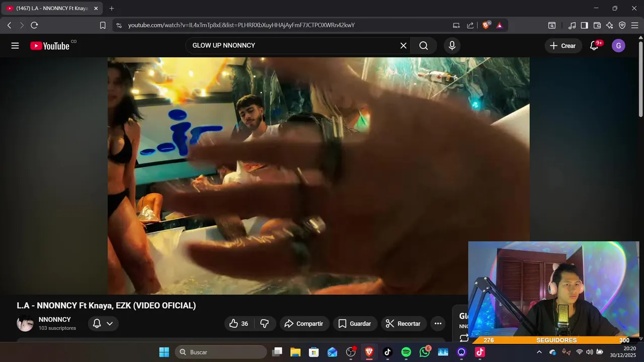Close the L.A - NNONNCY tab
This screenshot has height=362, width=644.
tap(96, 9)
